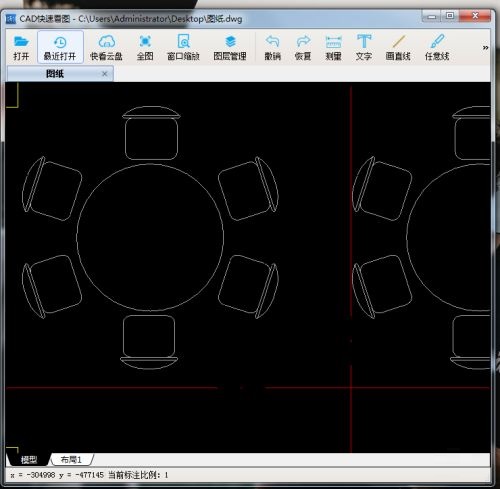Open the 快看云盘 cloud drive
Screen dimensions: 500x489
coord(106,48)
